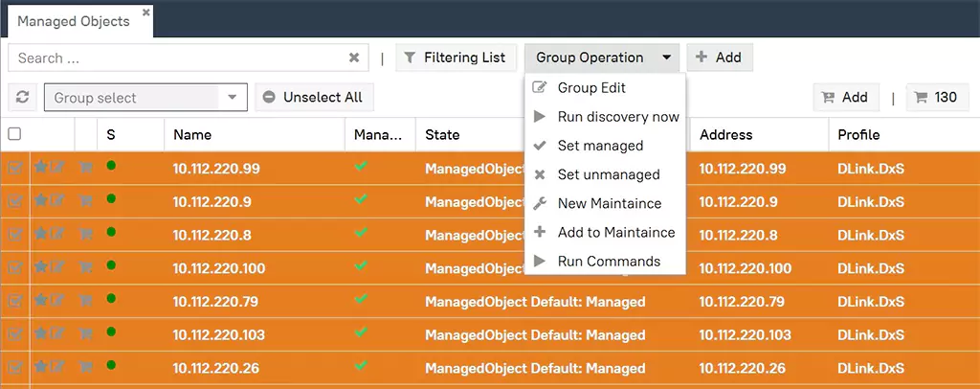This screenshot has height=389, width=980.
Task: Toggle the row checkbox for 10.112.220.100
Action: coord(14,268)
